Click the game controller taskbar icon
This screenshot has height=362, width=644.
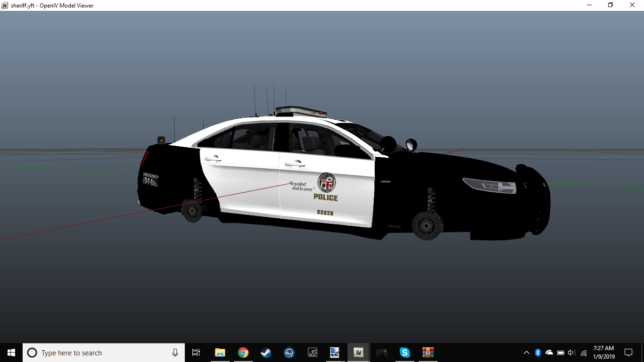pyautogui.click(x=381, y=353)
